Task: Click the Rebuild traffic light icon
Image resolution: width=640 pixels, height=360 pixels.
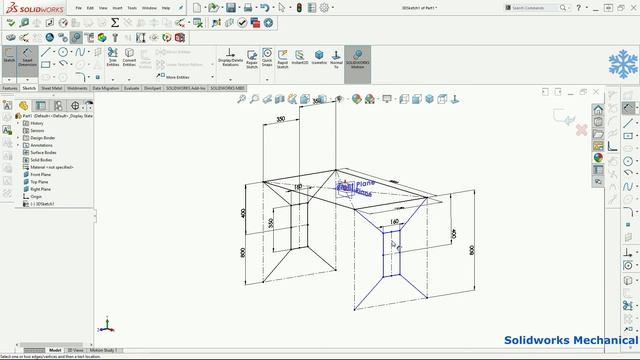Action: pos(299,7)
